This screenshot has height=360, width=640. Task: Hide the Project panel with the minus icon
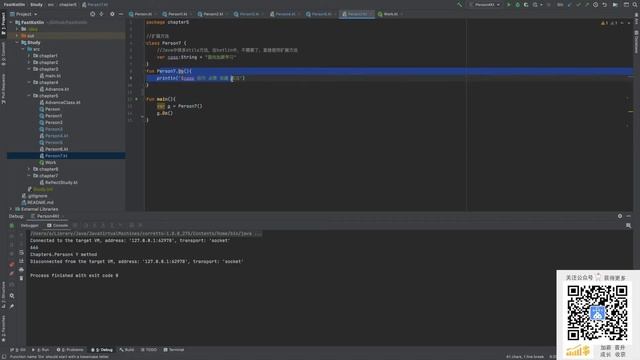pos(121,14)
